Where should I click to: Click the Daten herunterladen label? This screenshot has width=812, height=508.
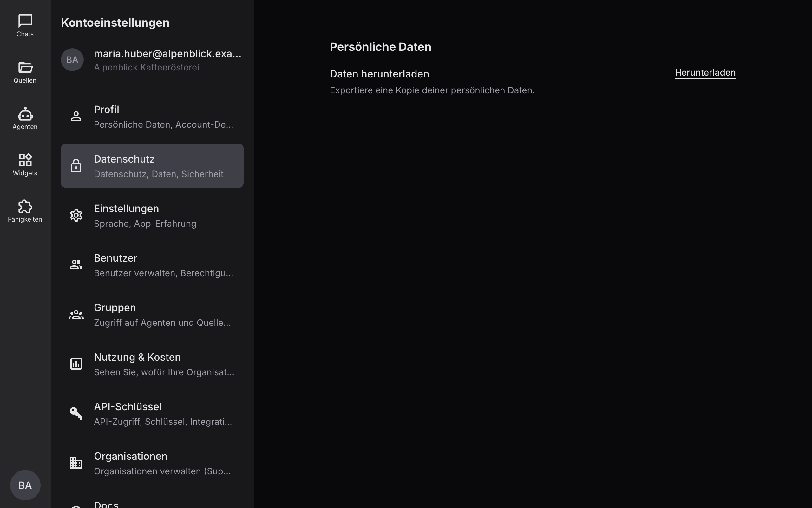[x=379, y=74]
